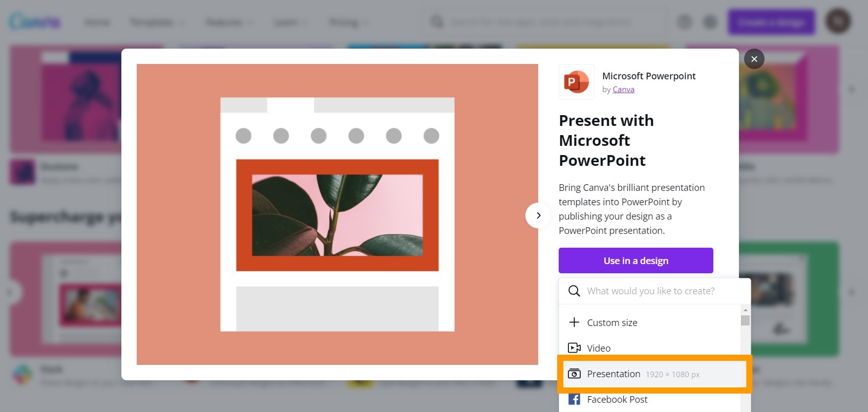Choose Facebook Post design type
The height and width of the screenshot is (412, 868).
pos(649,399)
